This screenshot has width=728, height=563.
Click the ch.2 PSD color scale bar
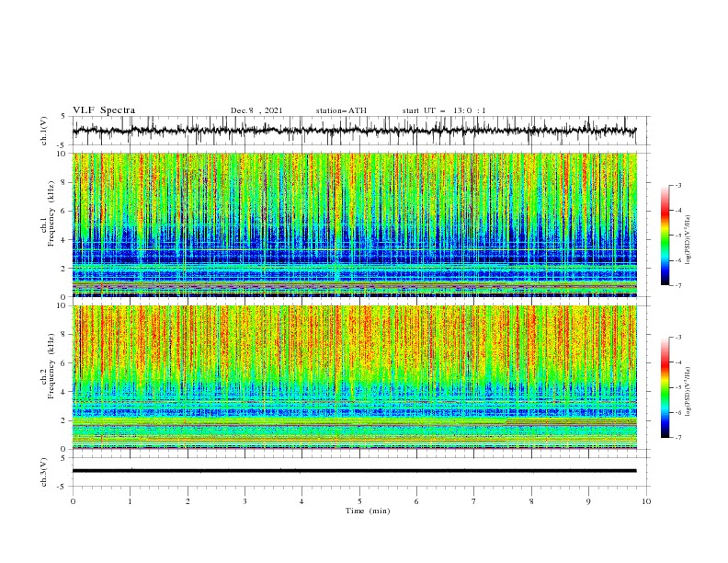click(665, 387)
